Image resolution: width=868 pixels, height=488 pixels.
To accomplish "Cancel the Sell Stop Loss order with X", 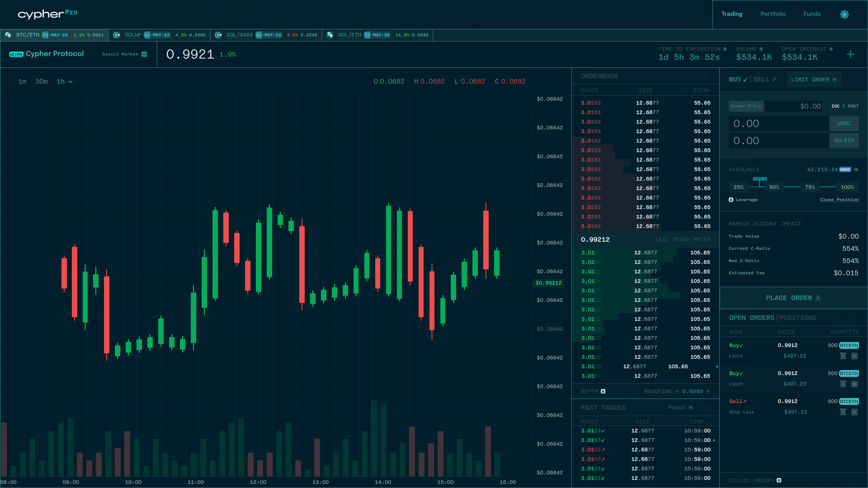I will 854,412.
